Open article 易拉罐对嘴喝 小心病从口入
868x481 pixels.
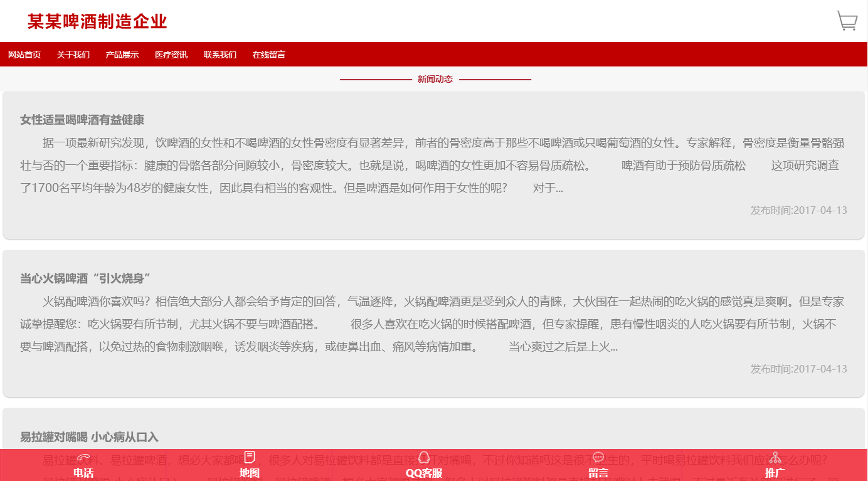[89, 437]
